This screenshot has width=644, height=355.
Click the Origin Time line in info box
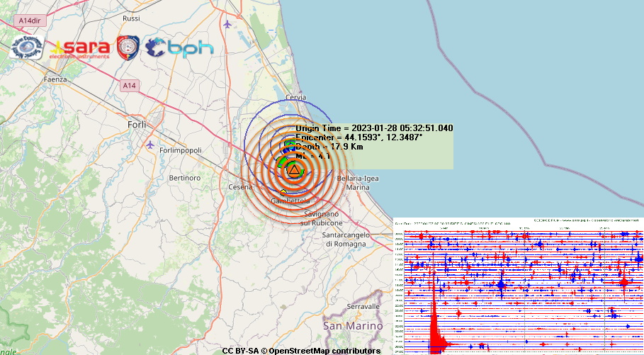click(373, 128)
